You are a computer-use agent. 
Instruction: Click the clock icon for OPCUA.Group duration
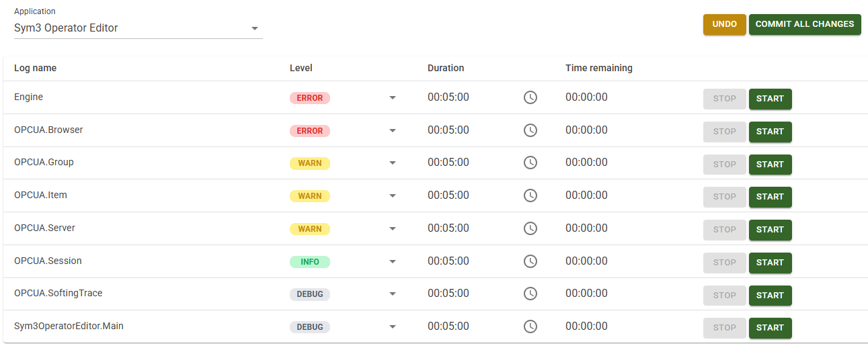[x=530, y=163]
